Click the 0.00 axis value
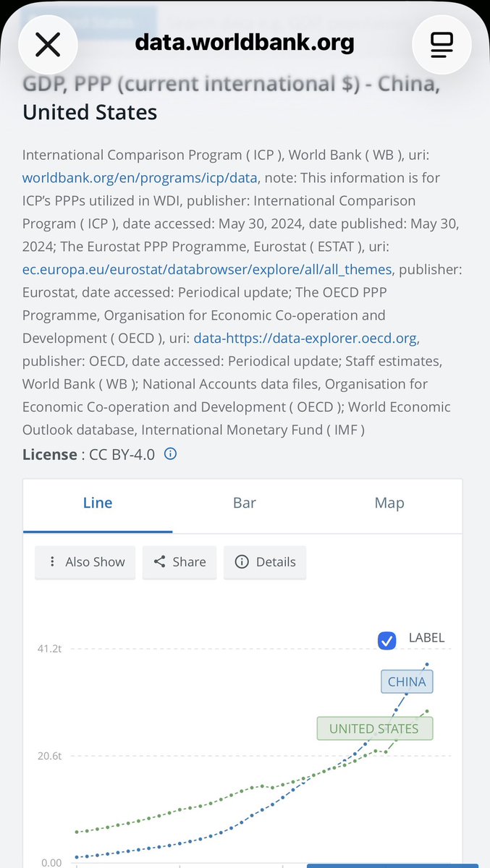Image resolution: width=490 pixels, height=868 pixels. pyautogui.click(x=51, y=862)
